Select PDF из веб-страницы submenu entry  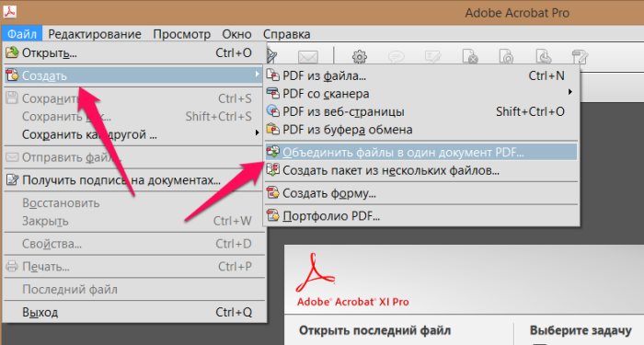(x=421, y=111)
